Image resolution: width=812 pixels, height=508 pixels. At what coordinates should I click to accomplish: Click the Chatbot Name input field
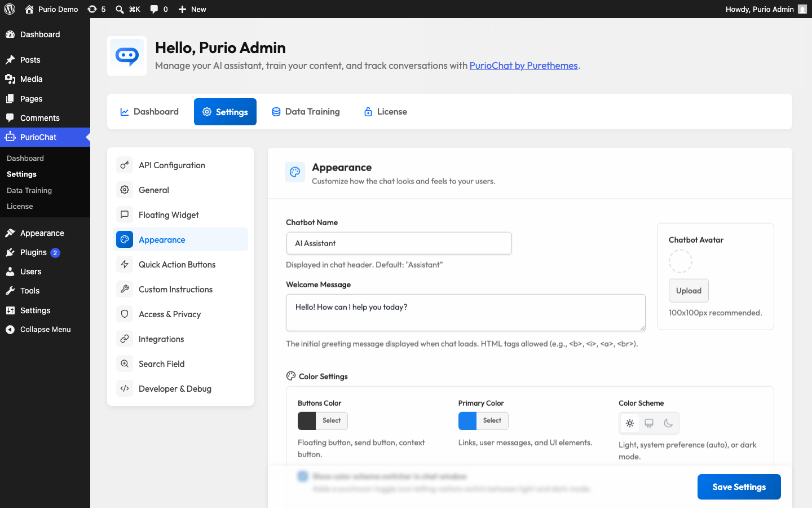coord(399,243)
